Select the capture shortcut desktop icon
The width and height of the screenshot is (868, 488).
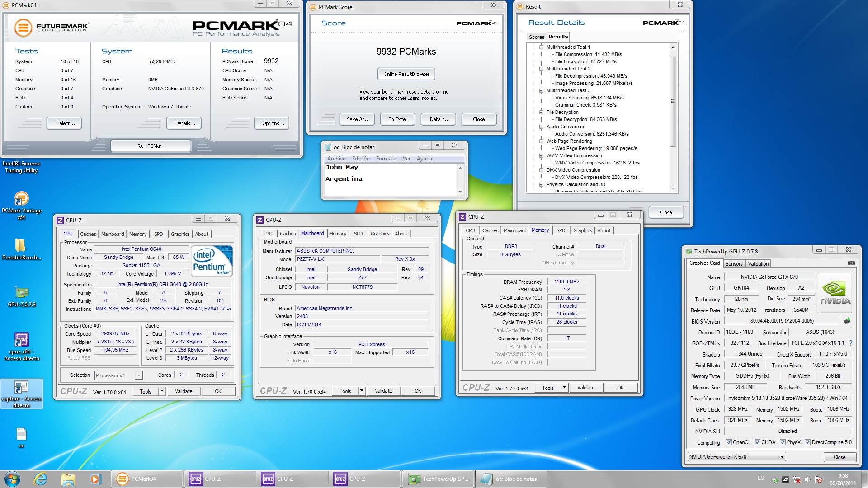tap(21, 394)
